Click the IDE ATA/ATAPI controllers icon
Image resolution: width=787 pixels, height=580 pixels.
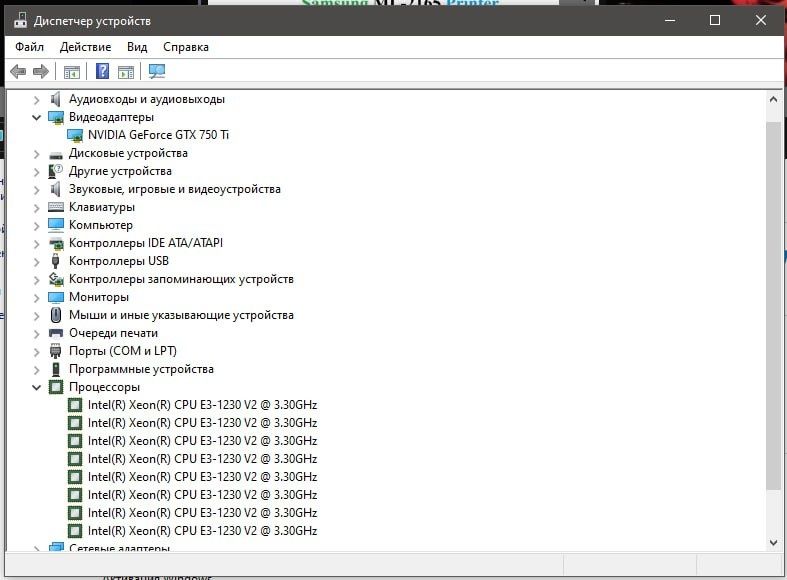point(56,244)
